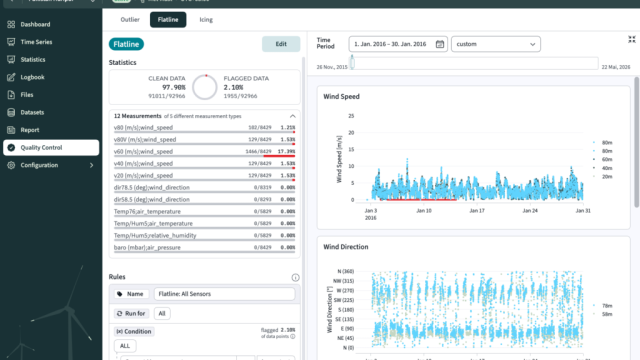640x360 pixels.
Task: Click the Statistics icon in sidebar
Action: [11, 60]
